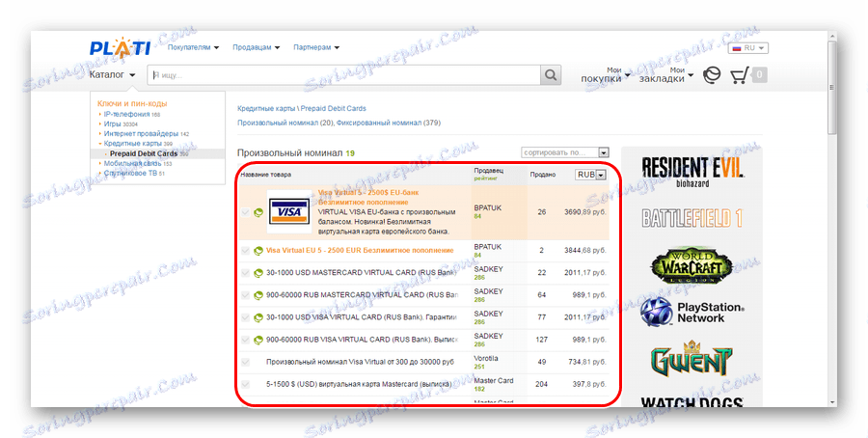868x438 pixels.
Task: Open the Battlefield 1 banner
Action: 692,218
